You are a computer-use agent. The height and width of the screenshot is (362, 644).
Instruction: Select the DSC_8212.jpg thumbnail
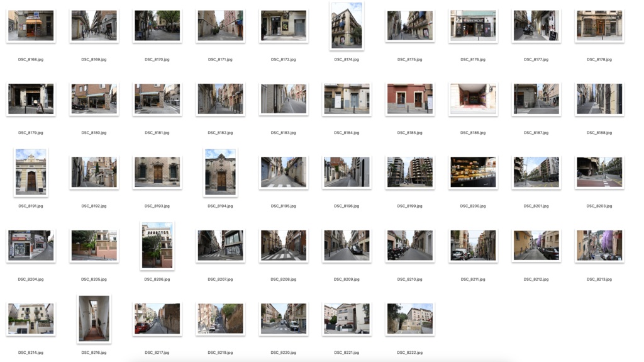click(536, 245)
